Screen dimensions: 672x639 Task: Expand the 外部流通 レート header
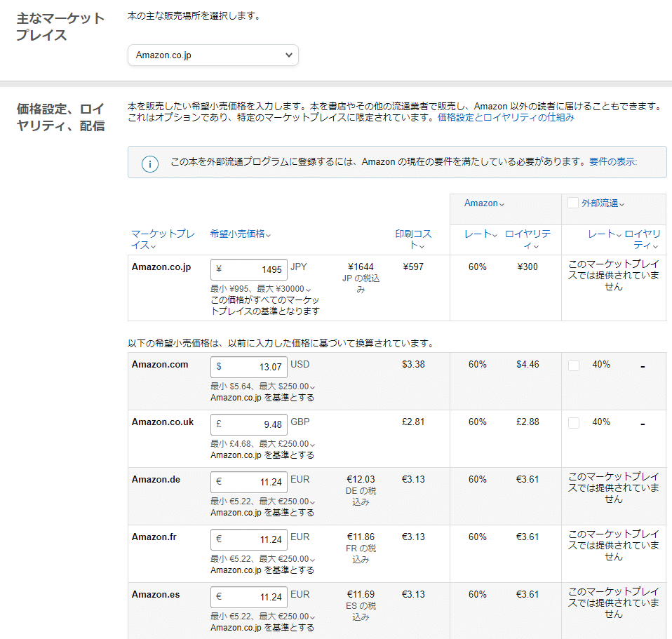coord(604,234)
